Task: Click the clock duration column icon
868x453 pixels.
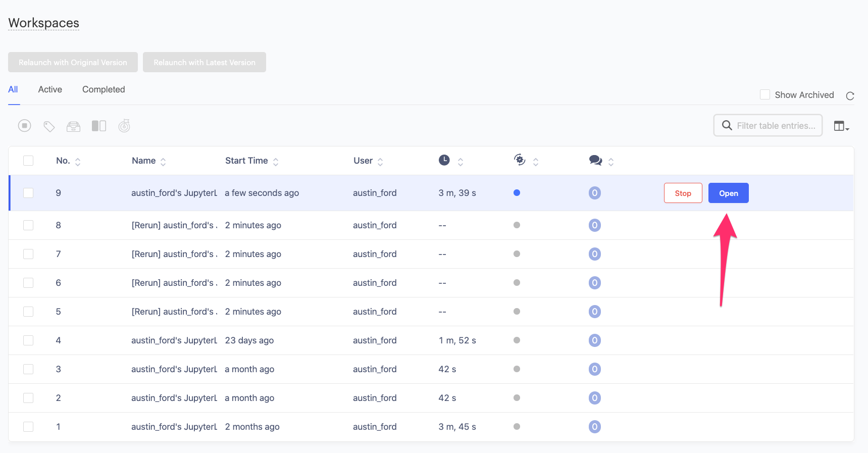Action: pos(444,160)
